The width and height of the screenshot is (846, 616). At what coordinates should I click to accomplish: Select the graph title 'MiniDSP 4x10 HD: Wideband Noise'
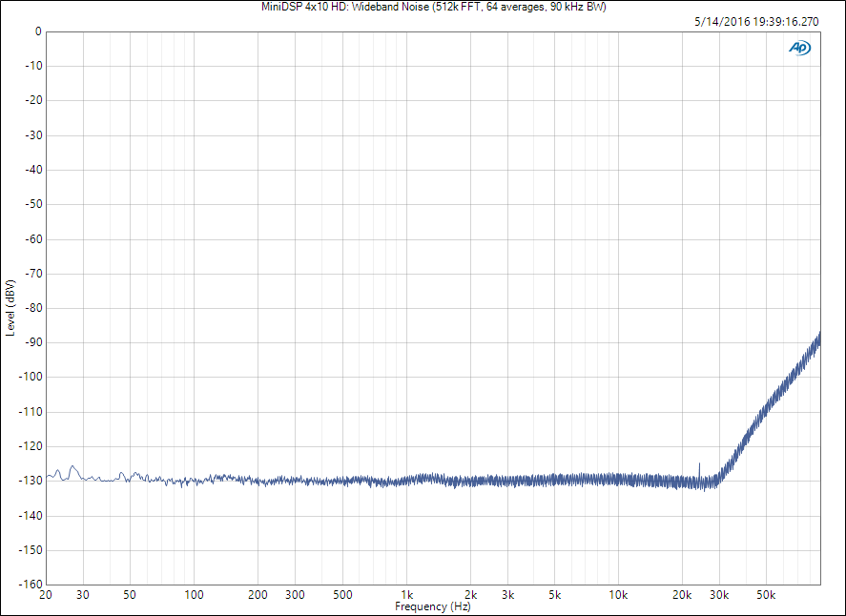344,7
